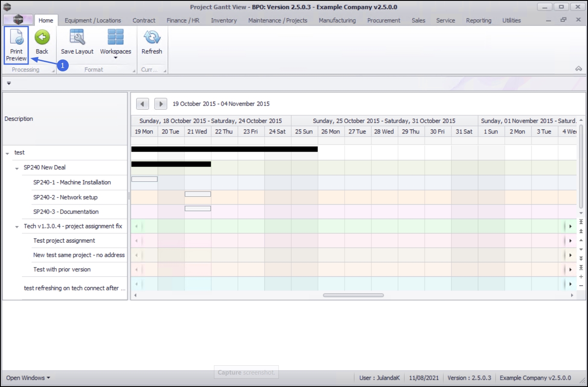Click the Network setup task bar

coord(198,194)
